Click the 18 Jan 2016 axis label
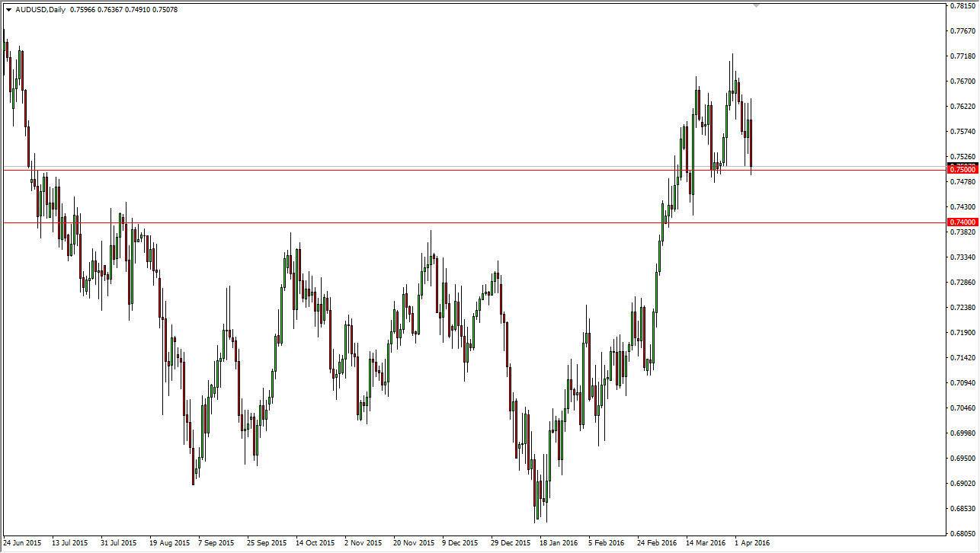 click(x=560, y=543)
